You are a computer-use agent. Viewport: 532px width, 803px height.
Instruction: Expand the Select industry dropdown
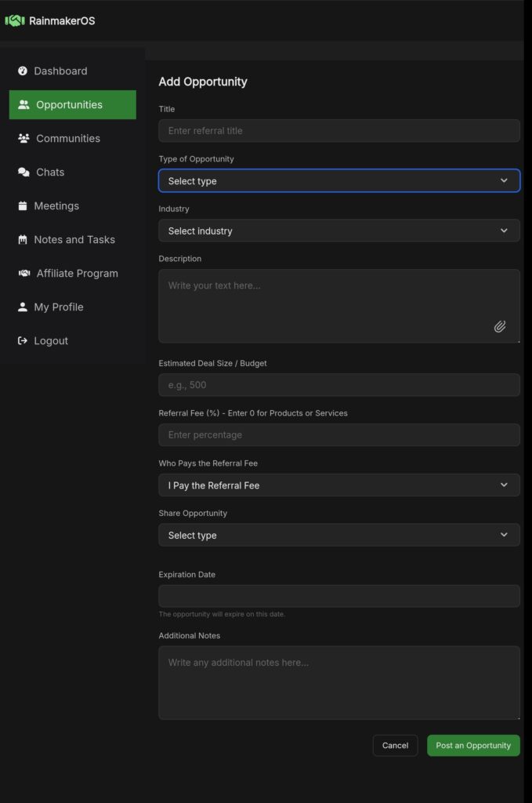338,231
